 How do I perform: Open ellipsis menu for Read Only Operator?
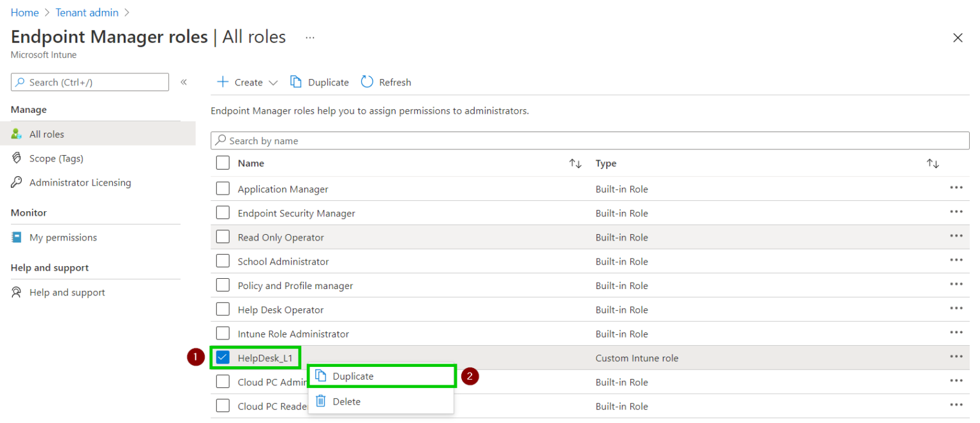coord(956,236)
